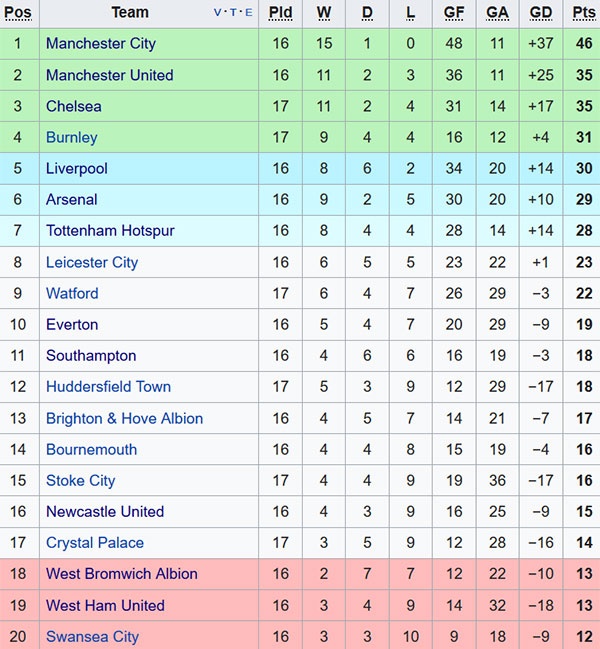This screenshot has width=600, height=649.
Task: Follow the Burnley link
Action: 71,137
